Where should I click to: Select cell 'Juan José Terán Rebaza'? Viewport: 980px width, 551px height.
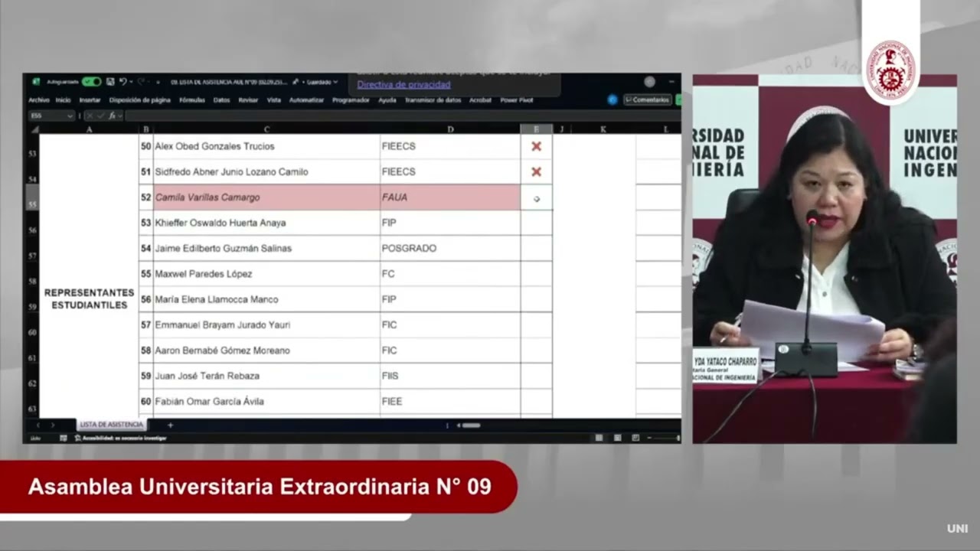pyautogui.click(x=266, y=376)
